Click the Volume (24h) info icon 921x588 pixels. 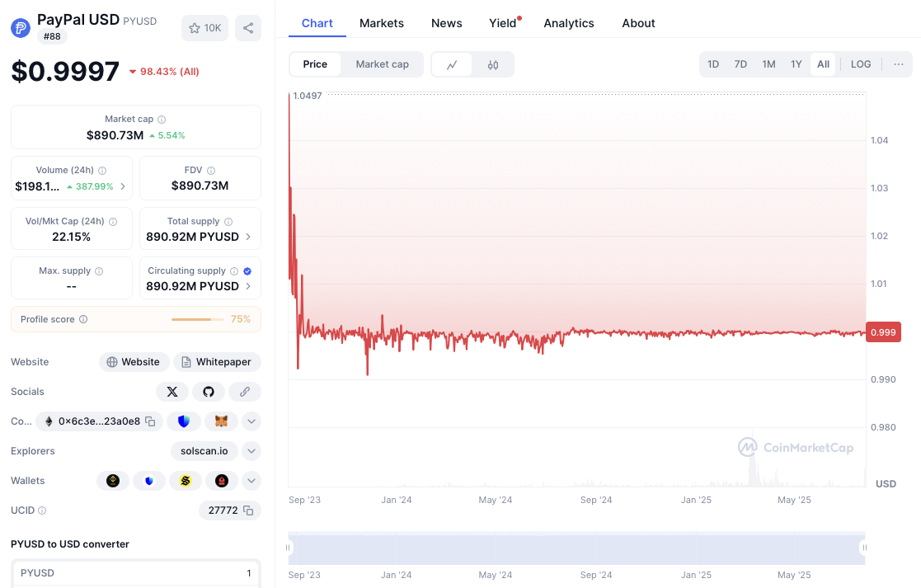click(102, 171)
